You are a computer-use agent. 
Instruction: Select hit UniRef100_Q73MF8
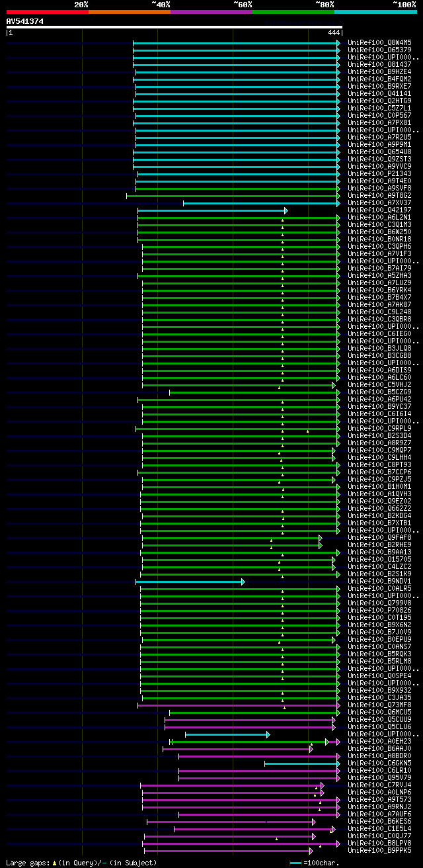click(x=380, y=705)
